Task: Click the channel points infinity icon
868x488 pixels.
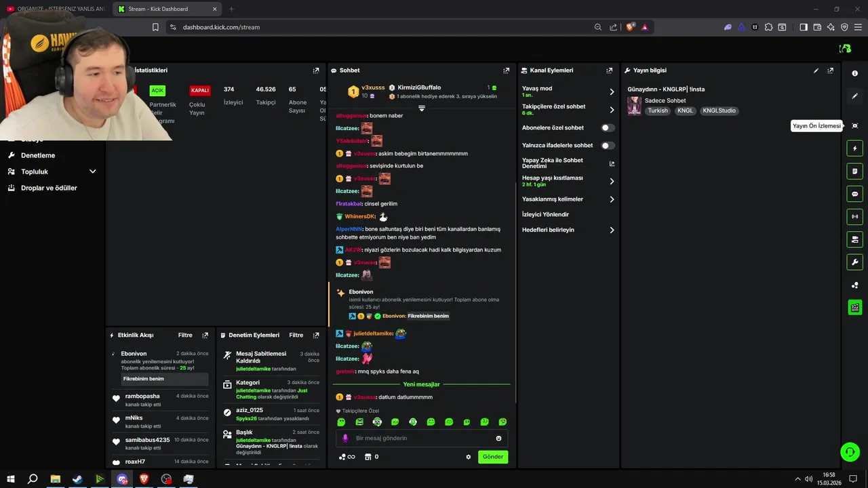Action: 347,457
